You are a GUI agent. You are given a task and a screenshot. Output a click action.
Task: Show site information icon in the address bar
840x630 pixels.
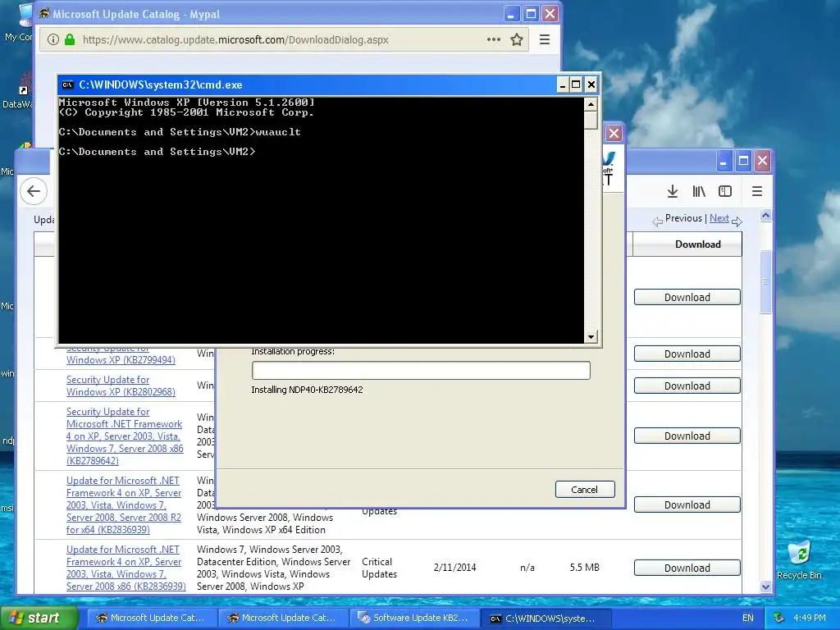pyautogui.click(x=53, y=39)
